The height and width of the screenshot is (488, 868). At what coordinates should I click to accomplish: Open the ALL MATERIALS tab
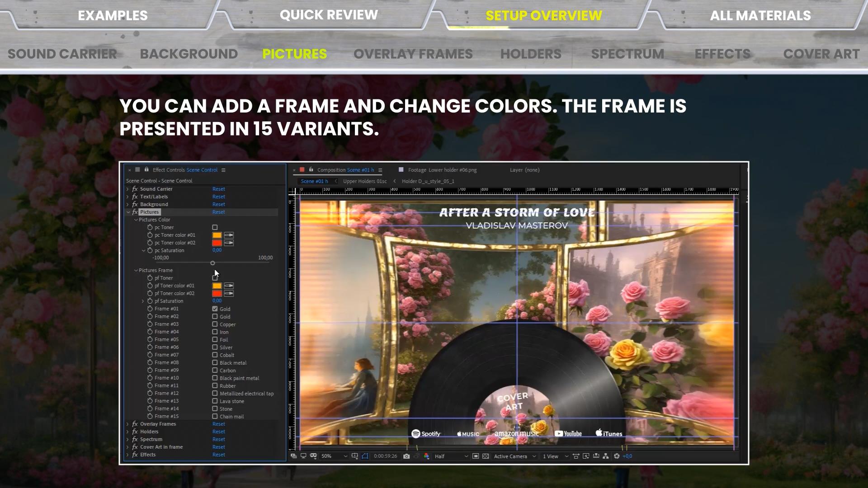[760, 15]
